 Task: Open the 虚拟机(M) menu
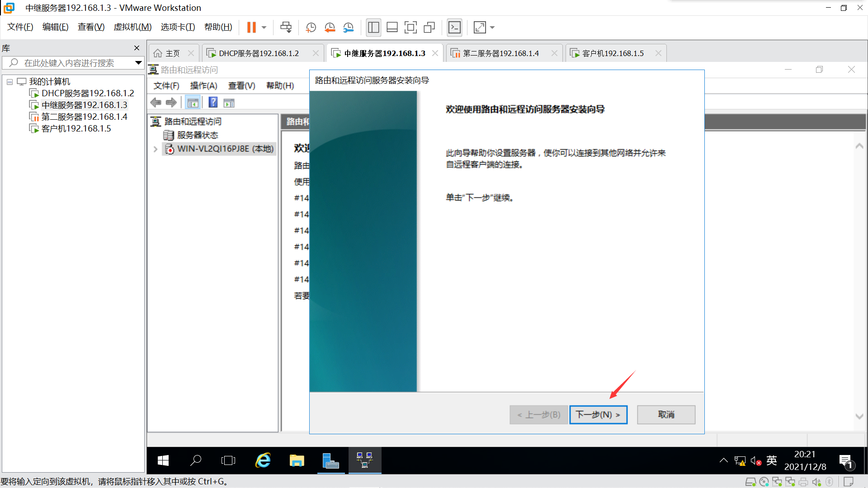(132, 27)
